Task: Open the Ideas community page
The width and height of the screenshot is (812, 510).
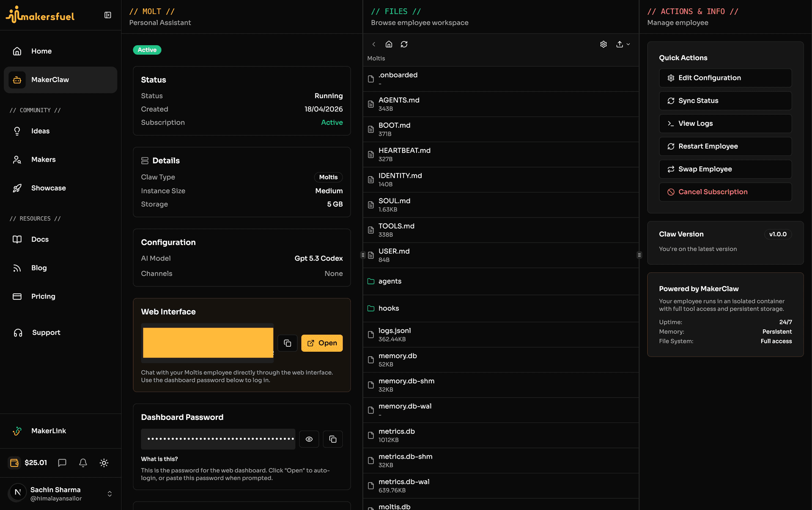Action: [60, 131]
